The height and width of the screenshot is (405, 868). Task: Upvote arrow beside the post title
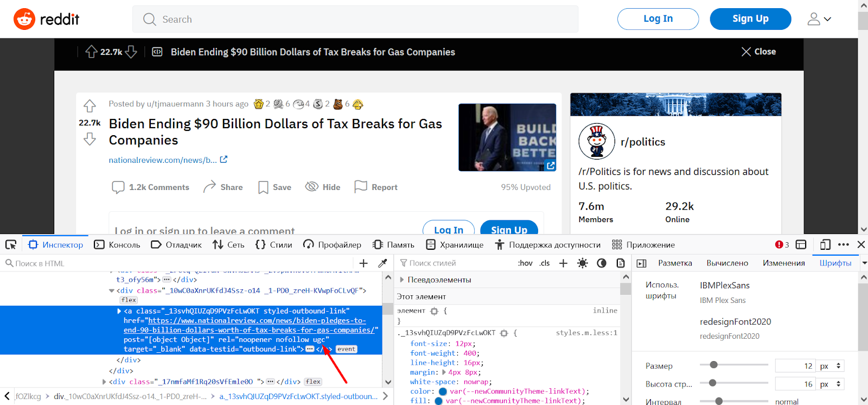(x=90, y=106)
